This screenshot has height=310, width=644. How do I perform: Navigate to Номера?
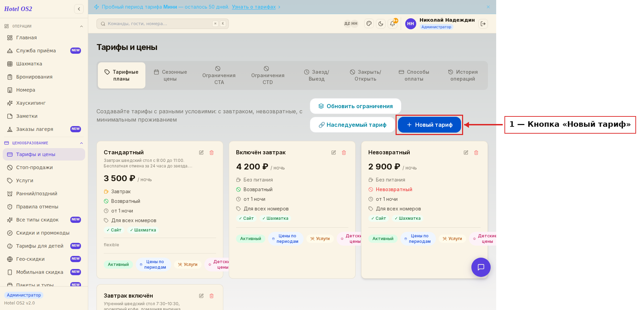44,90
